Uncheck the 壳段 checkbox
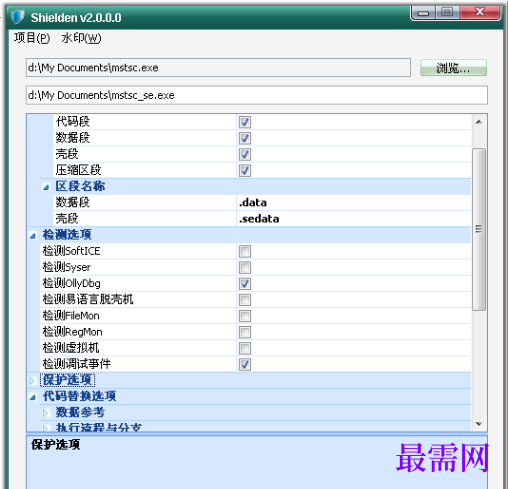Viewport: 508px width, 489px height. pos(245,154)
